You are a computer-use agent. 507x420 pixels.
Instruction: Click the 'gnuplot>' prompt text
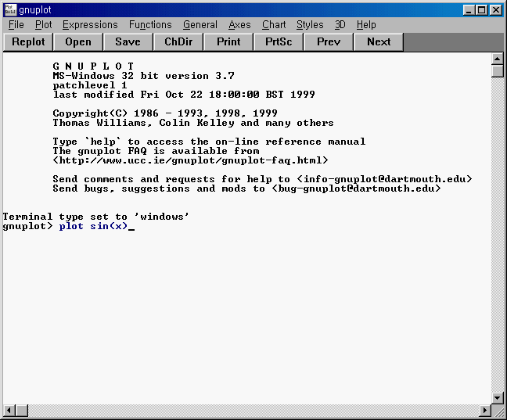27,226
